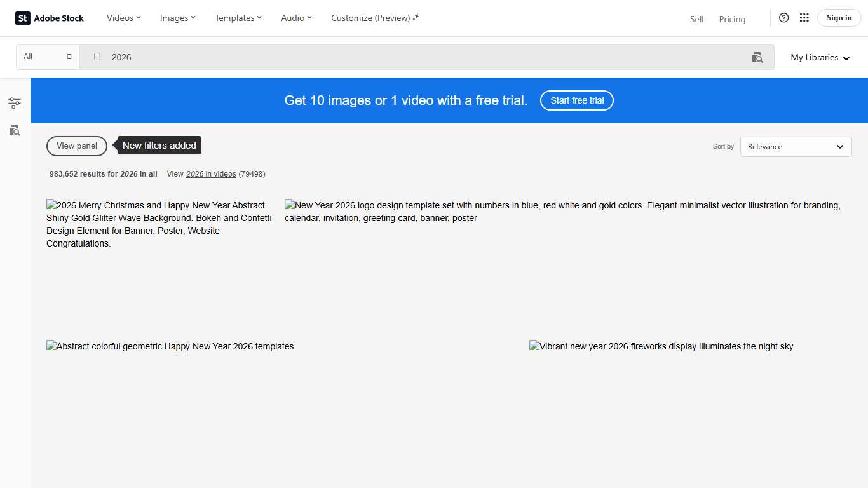Open the filters sliders icon in sidebar
Viewport: 868px width, 488px height.
15,103
